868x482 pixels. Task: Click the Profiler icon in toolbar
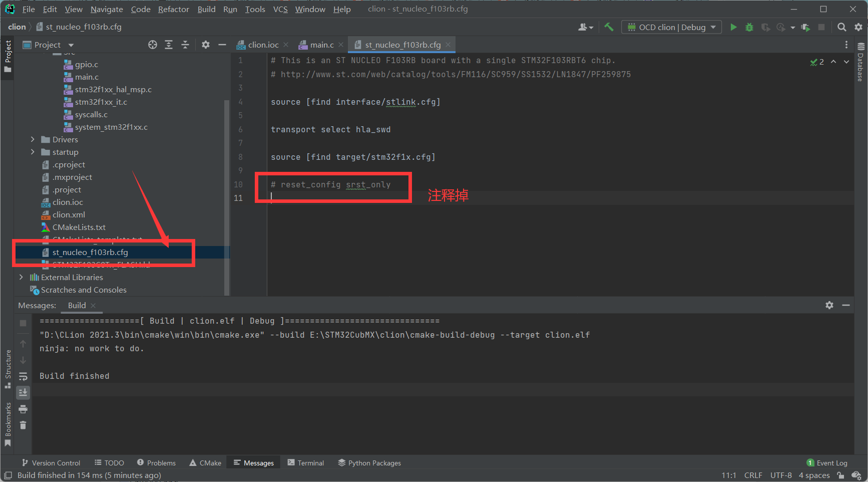pos(781,27)
